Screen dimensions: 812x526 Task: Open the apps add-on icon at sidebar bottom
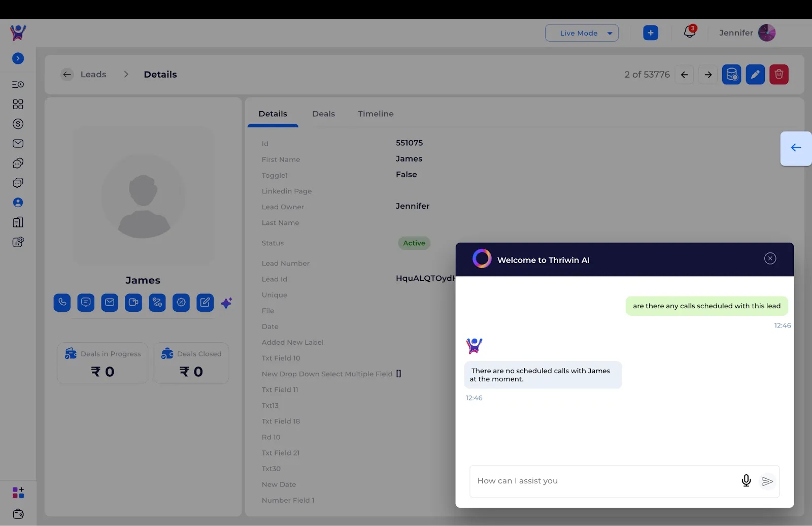[x=18, y=492]
